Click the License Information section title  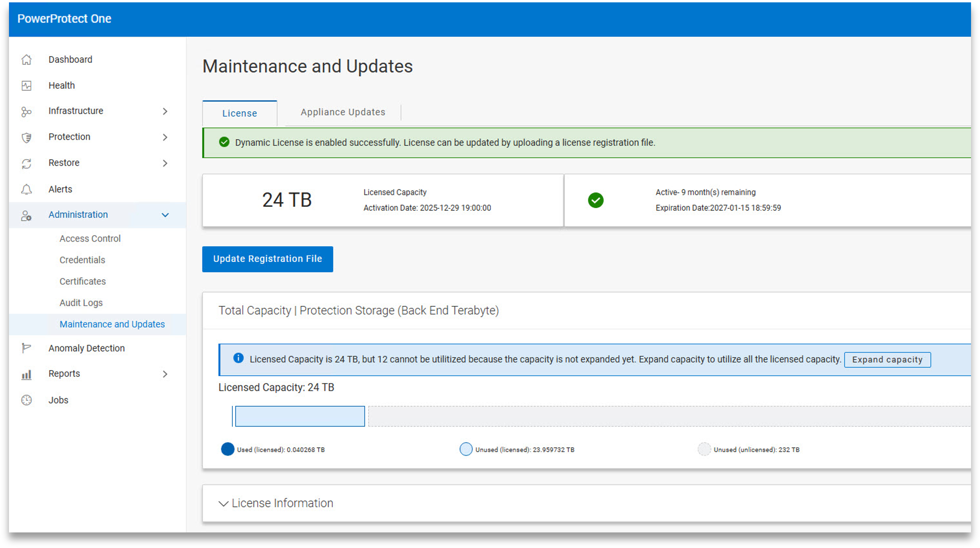click(x=282, y=504)
